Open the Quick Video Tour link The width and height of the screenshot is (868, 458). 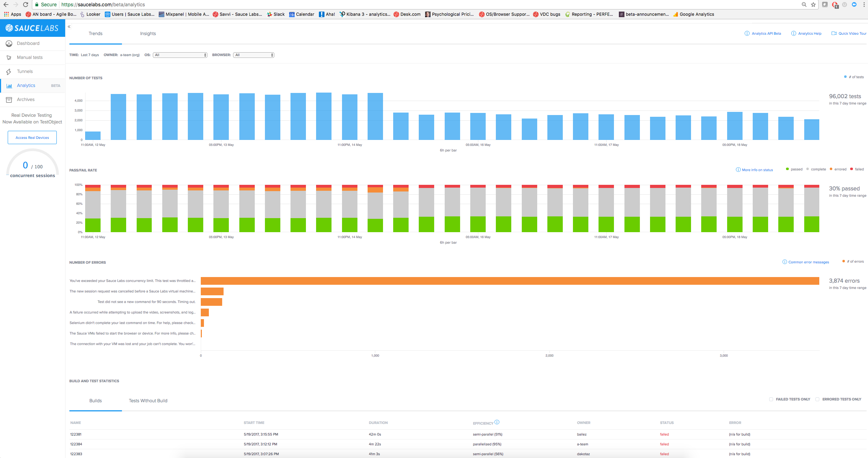[x=852, y=34]
